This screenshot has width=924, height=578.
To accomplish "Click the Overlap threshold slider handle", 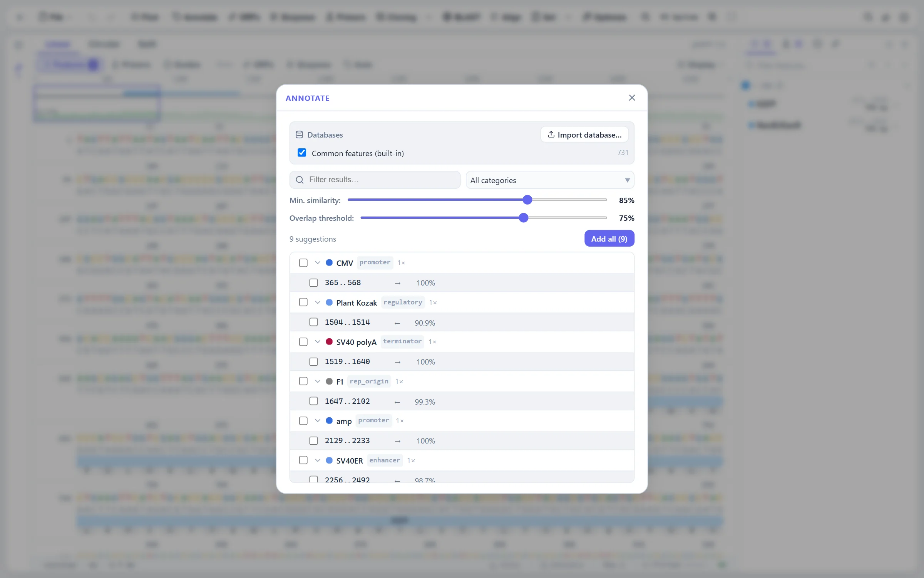I will [x=523, y=218].
